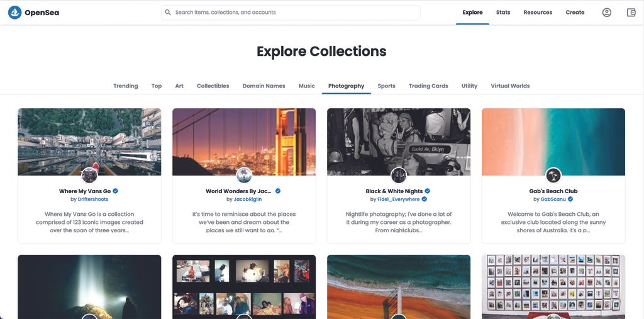
Task: Open the Stats navigation menu
Action: point(503,13)
